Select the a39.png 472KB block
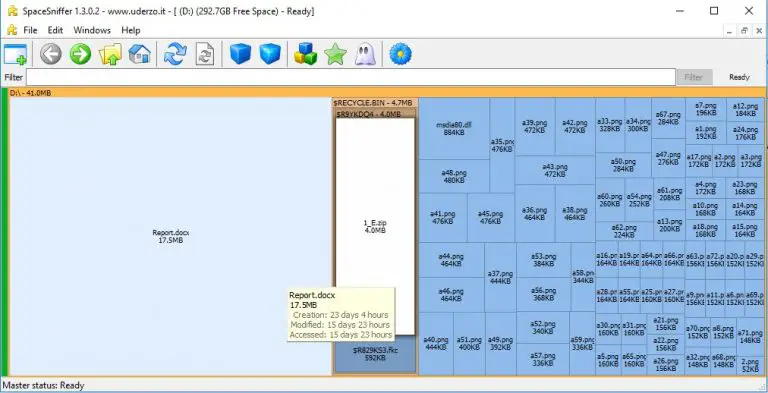 point(534,126)
